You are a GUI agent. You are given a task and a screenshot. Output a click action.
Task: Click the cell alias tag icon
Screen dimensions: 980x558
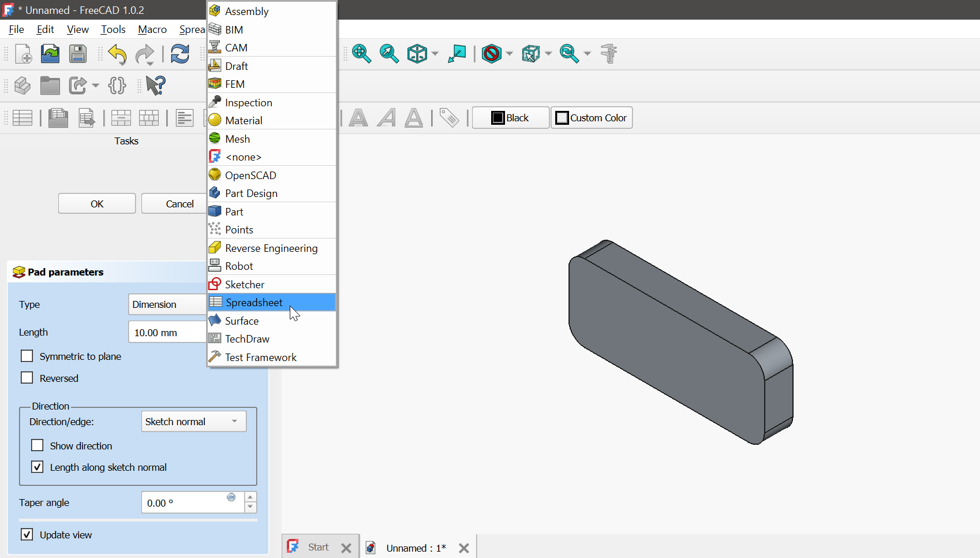coord(449,118)
